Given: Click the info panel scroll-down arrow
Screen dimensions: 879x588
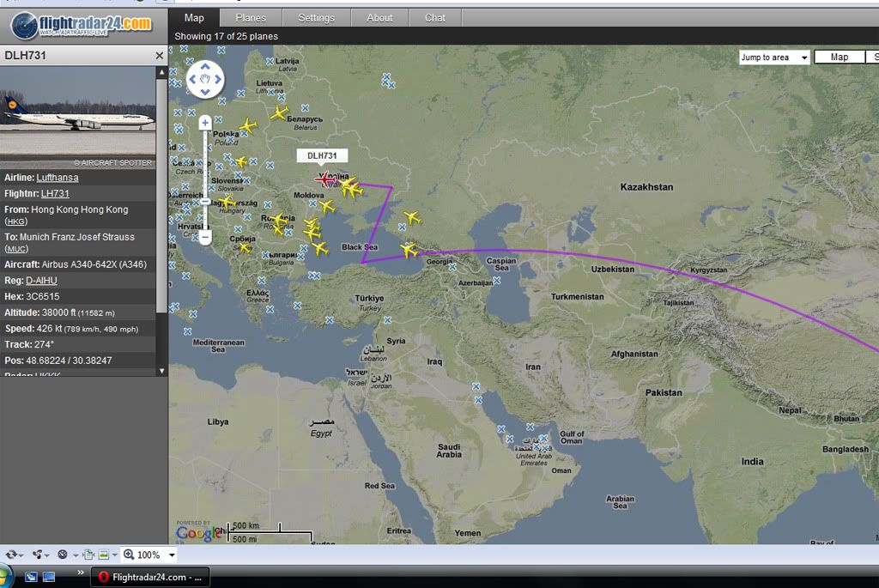Looking at the screenshot, I should 162,371.
